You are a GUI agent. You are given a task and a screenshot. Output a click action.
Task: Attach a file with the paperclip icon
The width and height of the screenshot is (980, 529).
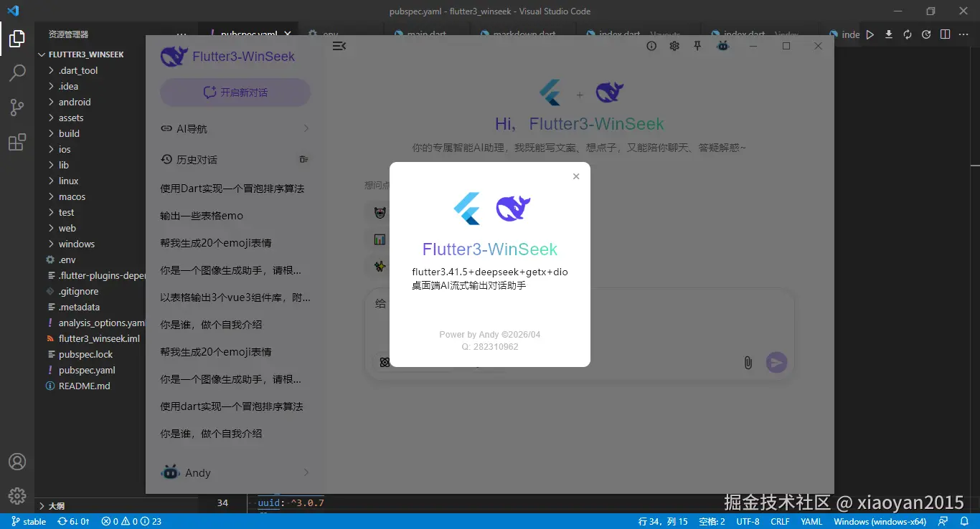pyautogui.click(x=748, y=363)
